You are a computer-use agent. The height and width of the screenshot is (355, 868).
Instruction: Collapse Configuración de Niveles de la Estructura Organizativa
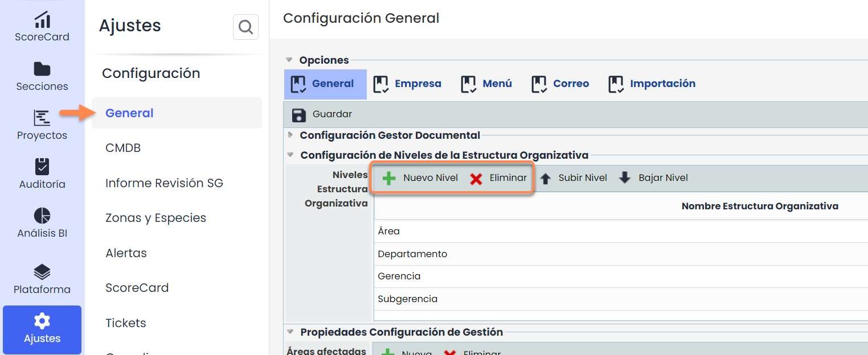(x=290, y=155)
